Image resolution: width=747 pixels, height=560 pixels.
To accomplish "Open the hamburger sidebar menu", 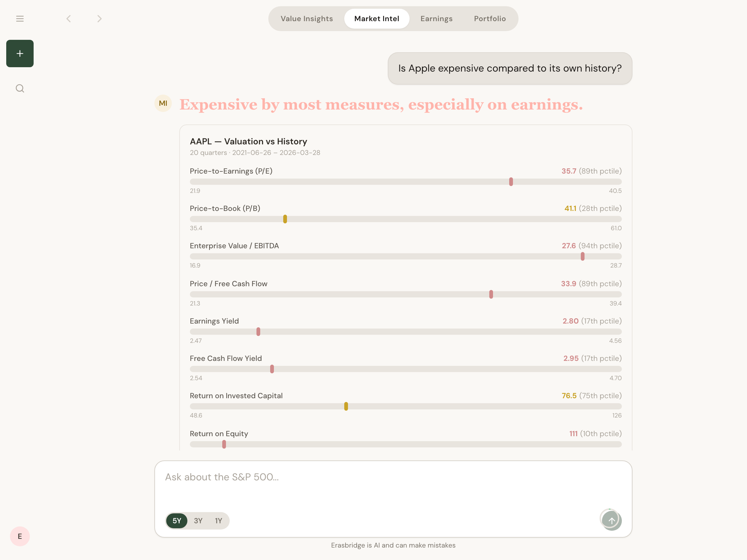I will pos(20,19).
